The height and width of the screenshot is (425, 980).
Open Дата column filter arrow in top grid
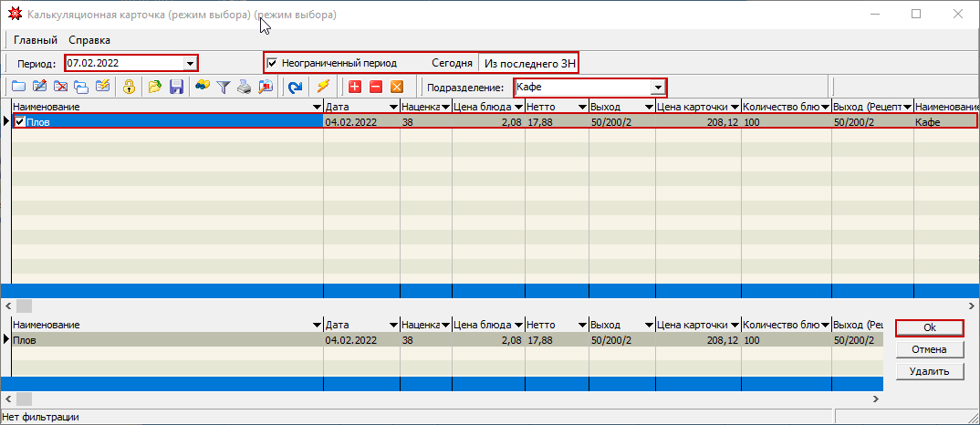[x=392, y=108]
